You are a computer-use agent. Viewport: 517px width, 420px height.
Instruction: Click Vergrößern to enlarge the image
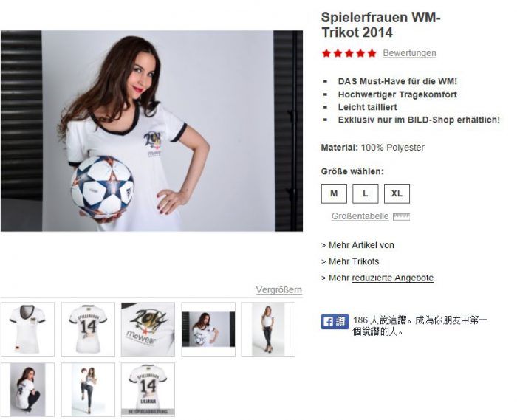coord(279,290)
